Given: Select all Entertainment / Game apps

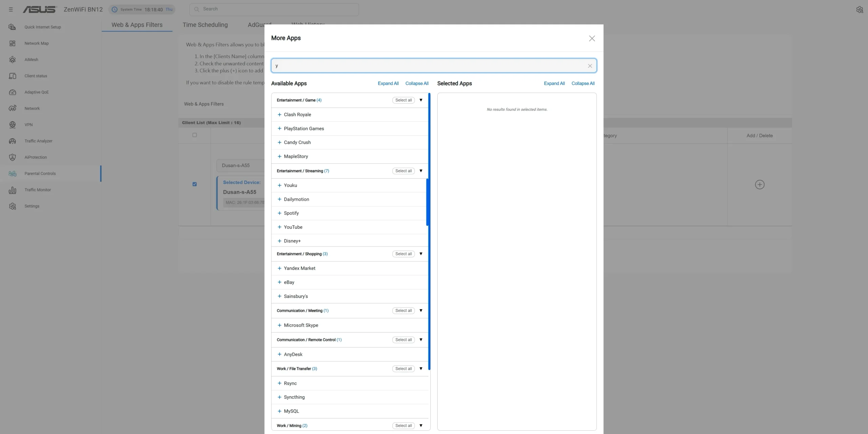Looking at the screenshot, I should tap(403, 100).
